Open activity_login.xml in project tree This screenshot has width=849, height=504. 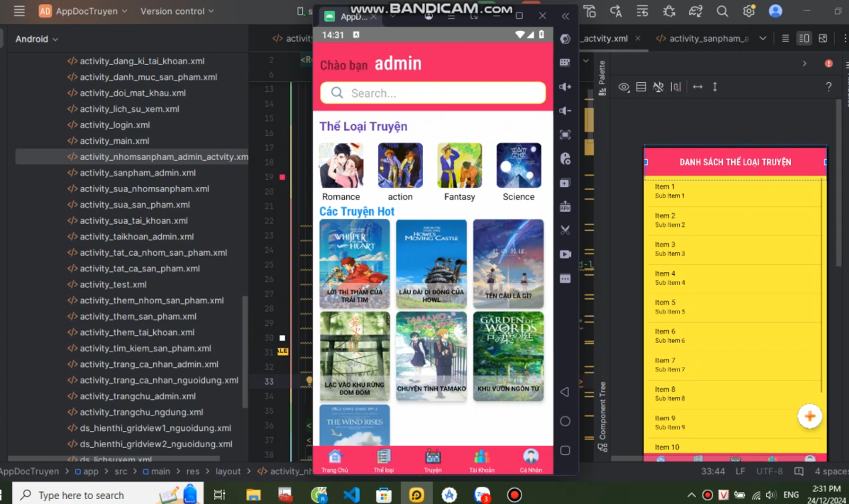pos(114,125)
